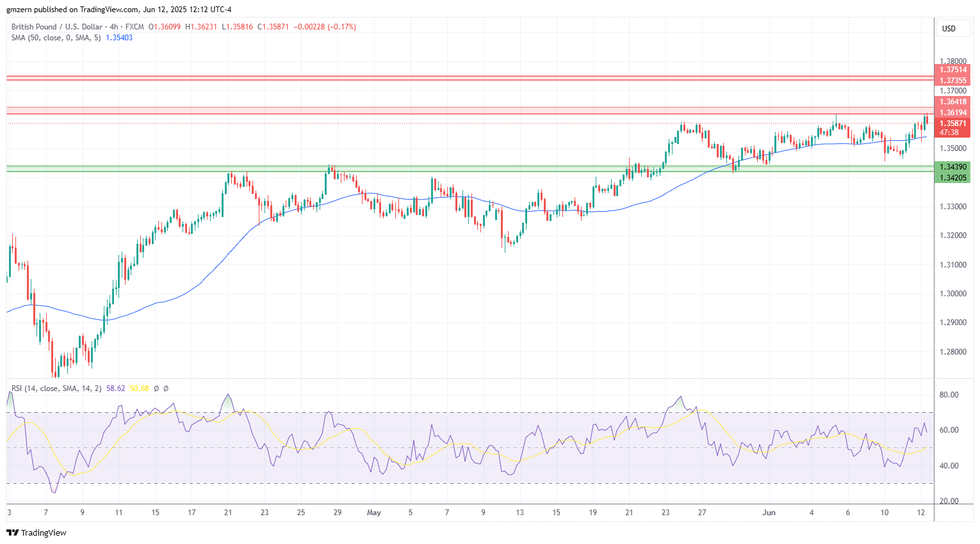980x544 pixels.
Task: Click the high value H1.36231
Action: coord(201,27)
